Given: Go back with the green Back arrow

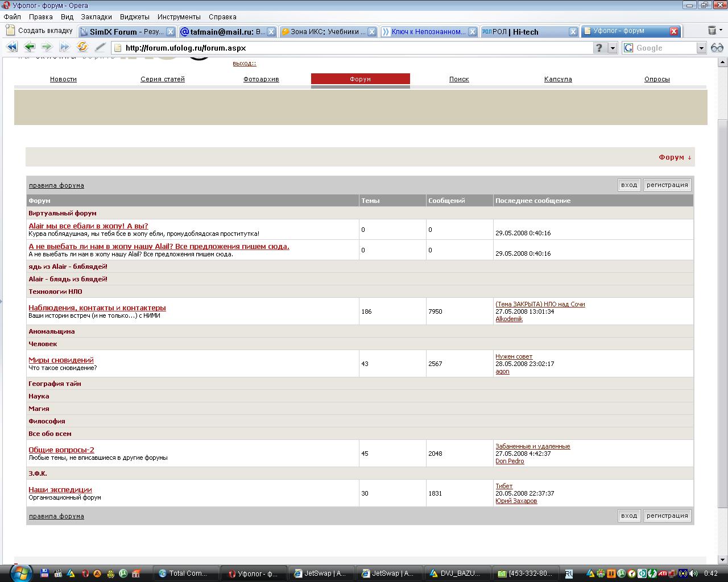Looking at the screenshot, I should point(30,48).
